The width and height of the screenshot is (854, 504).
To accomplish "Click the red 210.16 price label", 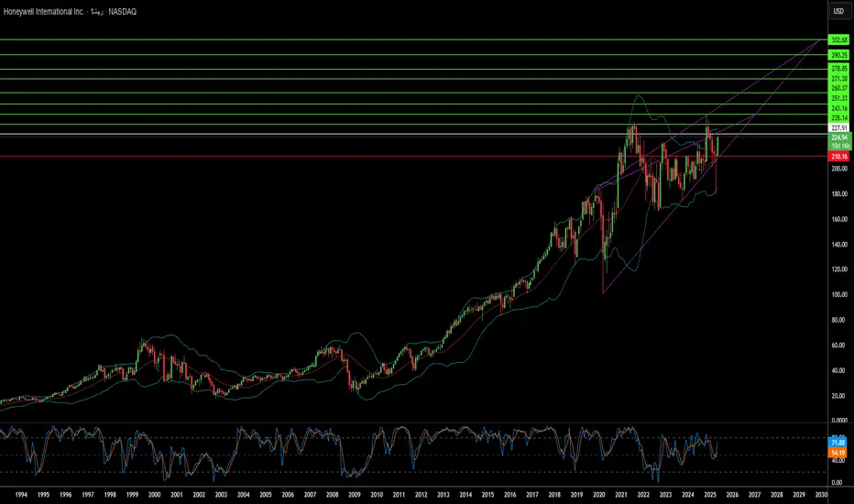I will tap(838, 157).
